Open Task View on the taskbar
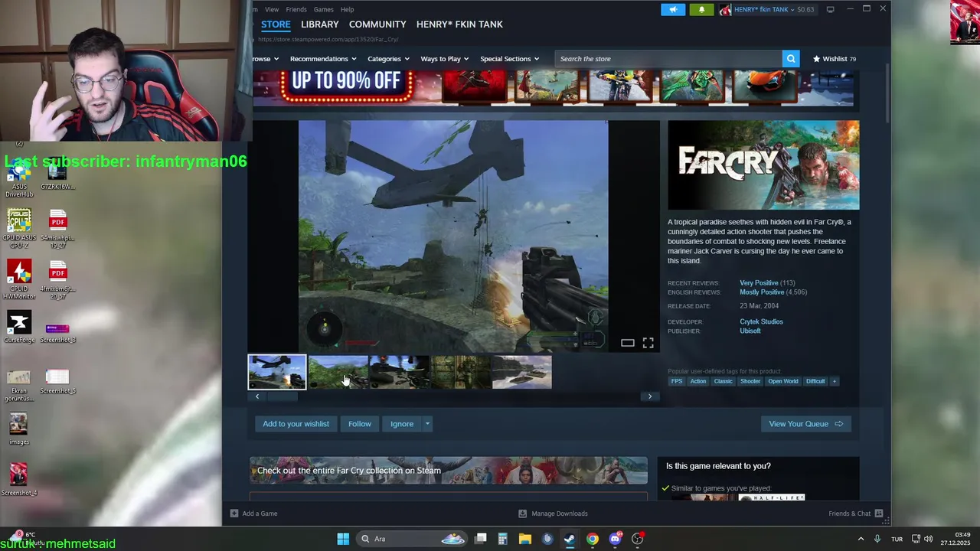The image size is (980, 551). tap(480, 539)
